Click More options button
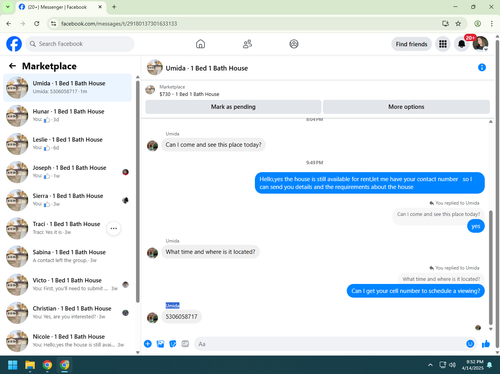This screenshot has width=500, height=374. tap(406, 107)
